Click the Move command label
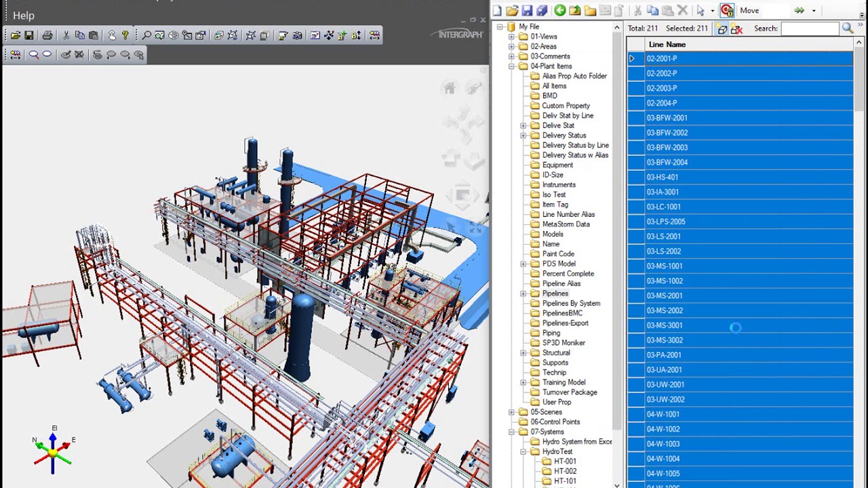The width and height of the screenshot is (868, 488). [x=749, y=10]
